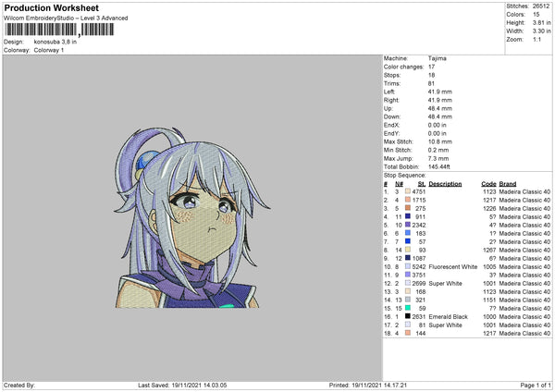Click the Width value 3.30 in

coord(541,31)
